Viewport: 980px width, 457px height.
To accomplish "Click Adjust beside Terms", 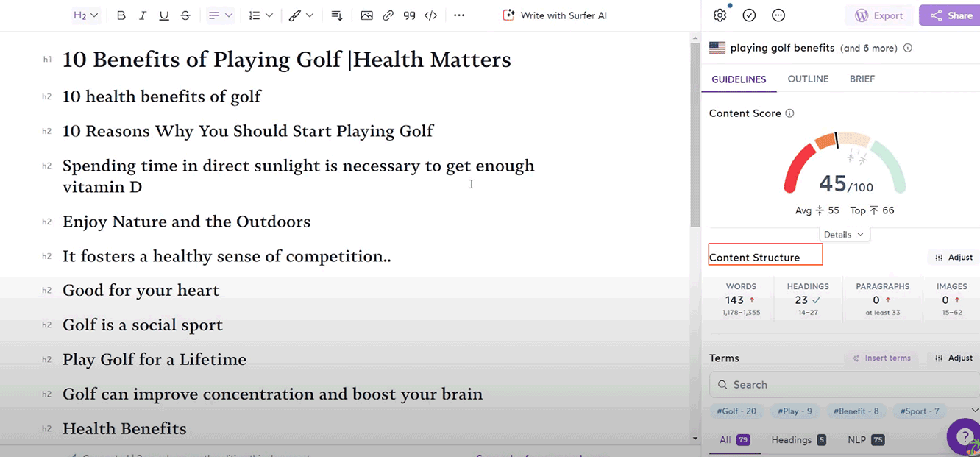I will click(954, 358).
